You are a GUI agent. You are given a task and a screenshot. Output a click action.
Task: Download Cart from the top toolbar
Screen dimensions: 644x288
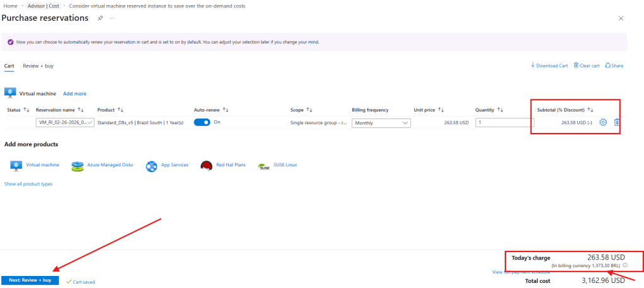549,66
